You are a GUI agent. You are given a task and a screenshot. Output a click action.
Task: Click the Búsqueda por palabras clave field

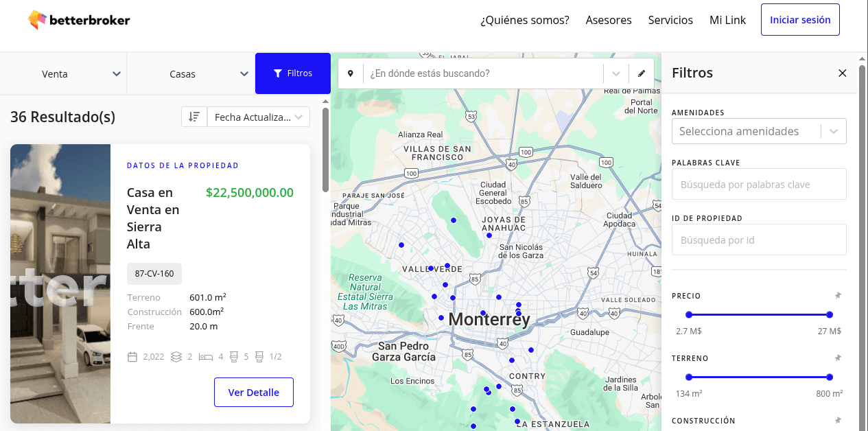[759, 185]
